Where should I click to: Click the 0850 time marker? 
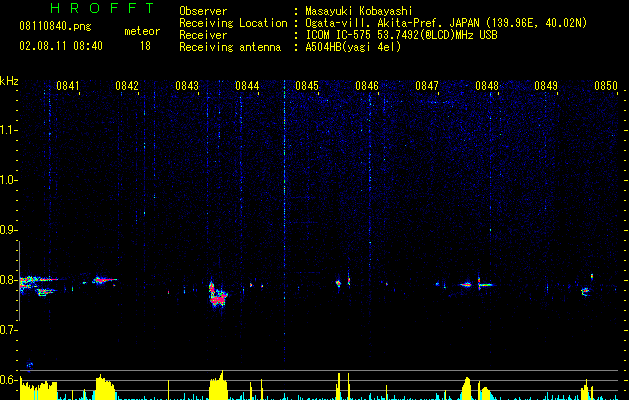pyautogui.click(x=606, y=86)
